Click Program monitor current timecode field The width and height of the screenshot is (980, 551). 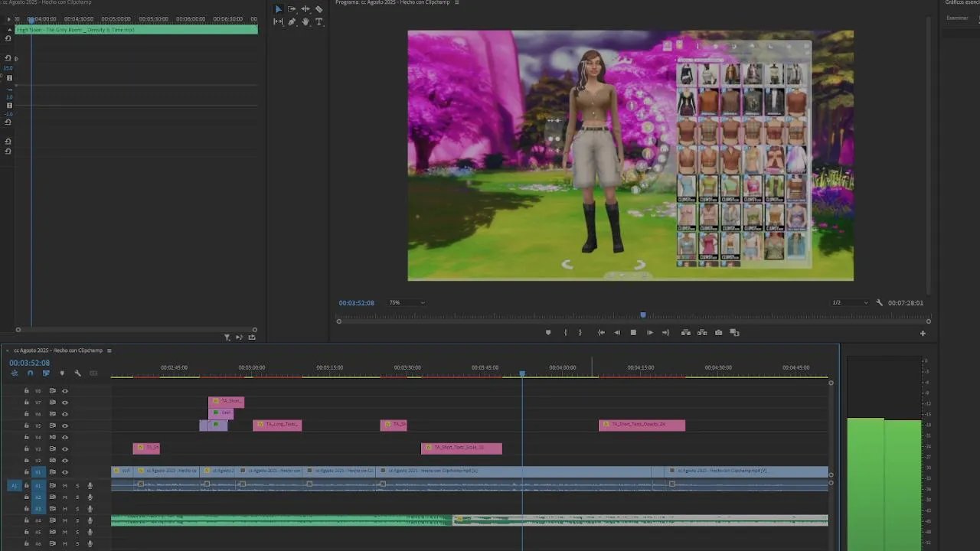coord(357,303)
